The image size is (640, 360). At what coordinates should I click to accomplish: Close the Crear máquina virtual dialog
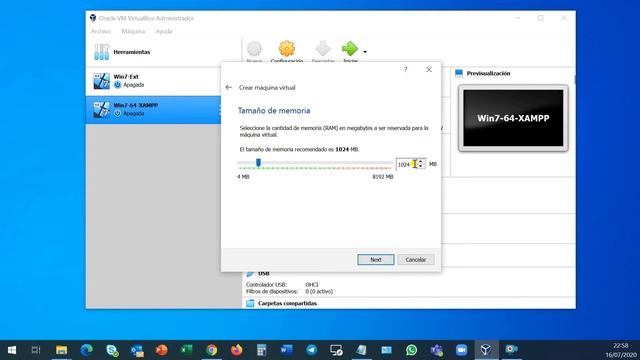tap(429, 69)
